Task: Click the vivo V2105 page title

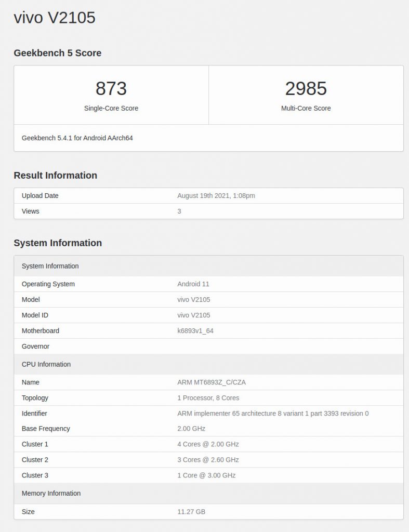Action: (54, 18)
